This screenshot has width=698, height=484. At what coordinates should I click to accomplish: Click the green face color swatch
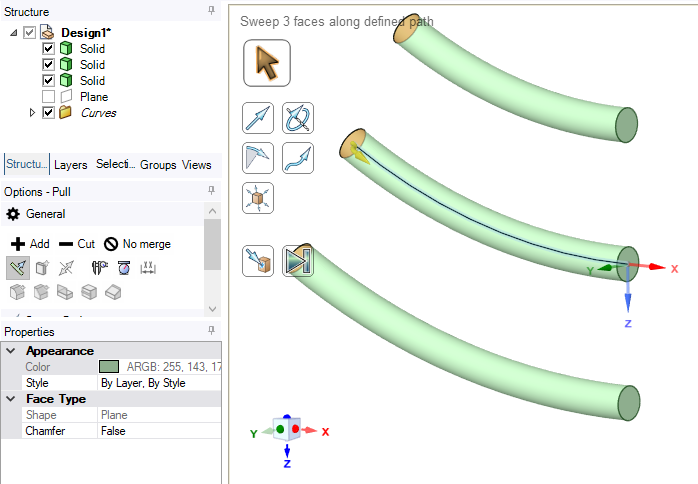[109, 367]
